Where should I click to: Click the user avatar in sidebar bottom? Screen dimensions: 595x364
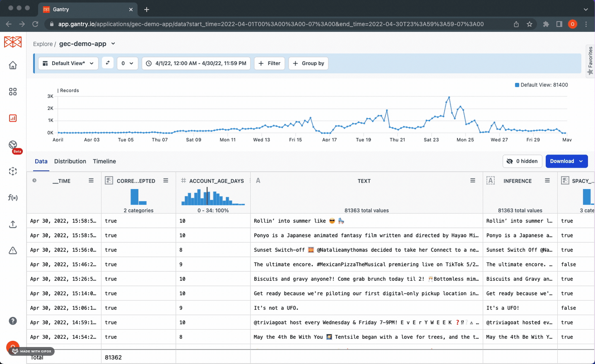click(x=13, y=347)
